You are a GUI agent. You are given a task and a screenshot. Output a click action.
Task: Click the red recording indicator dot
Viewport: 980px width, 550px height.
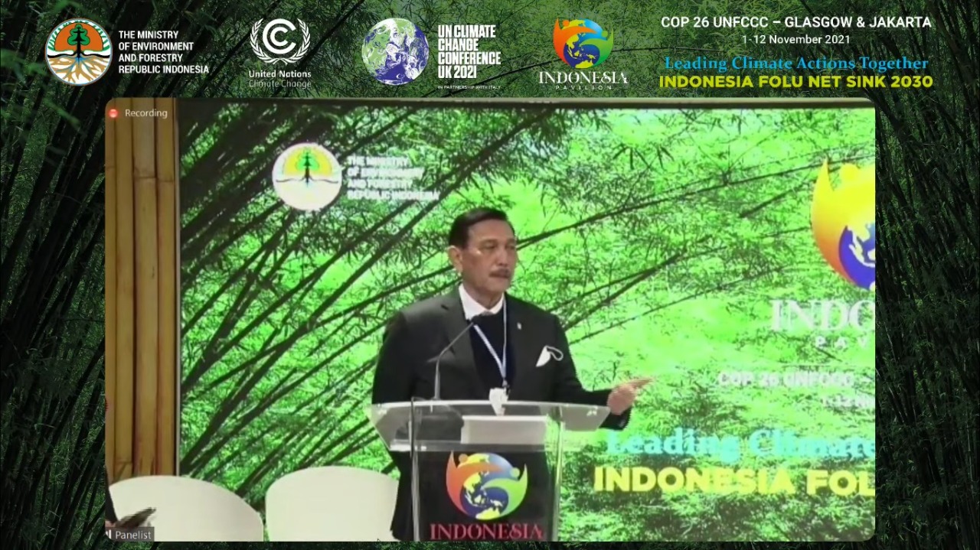click(113, 113)
